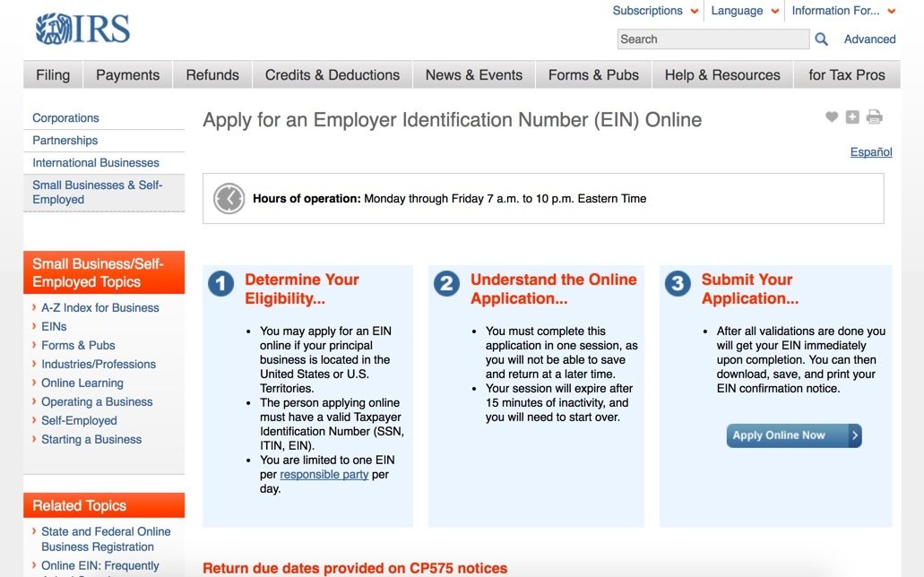Click in the Search input field

[713, 39]
